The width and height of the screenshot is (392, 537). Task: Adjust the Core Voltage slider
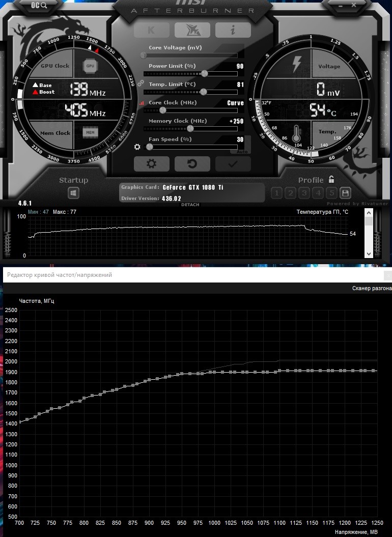(190, 55)
